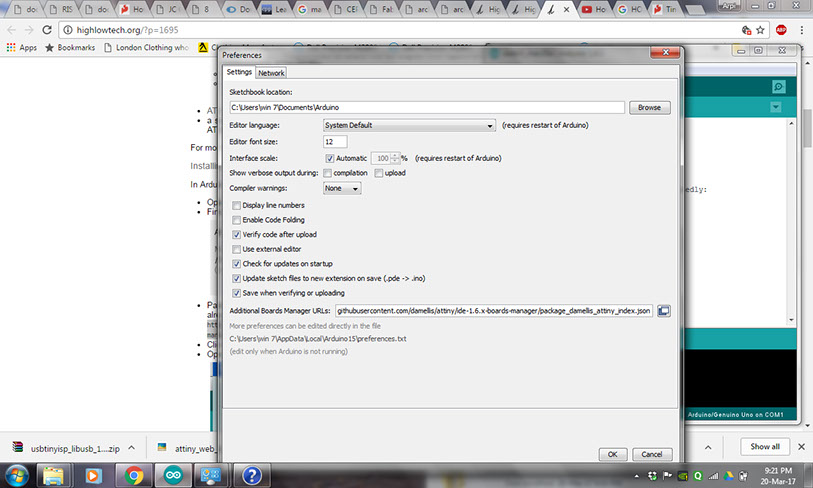Open the media player taskbar icon

(93, 475)
